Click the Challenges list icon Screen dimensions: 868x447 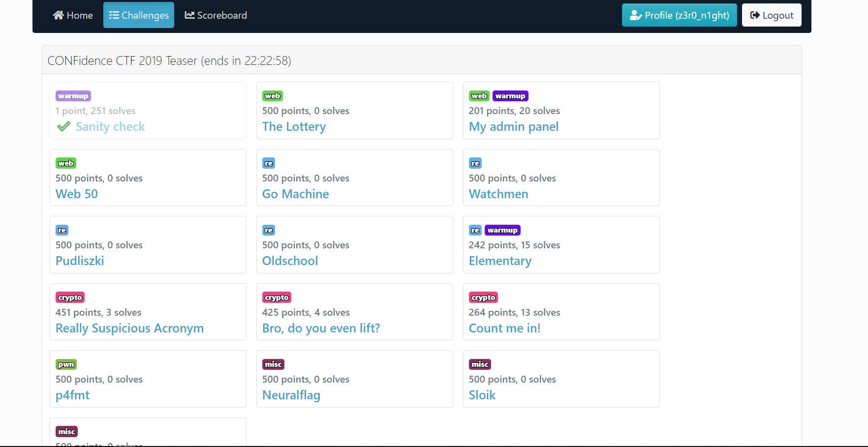pyautogui.click(x=114, y=15)
